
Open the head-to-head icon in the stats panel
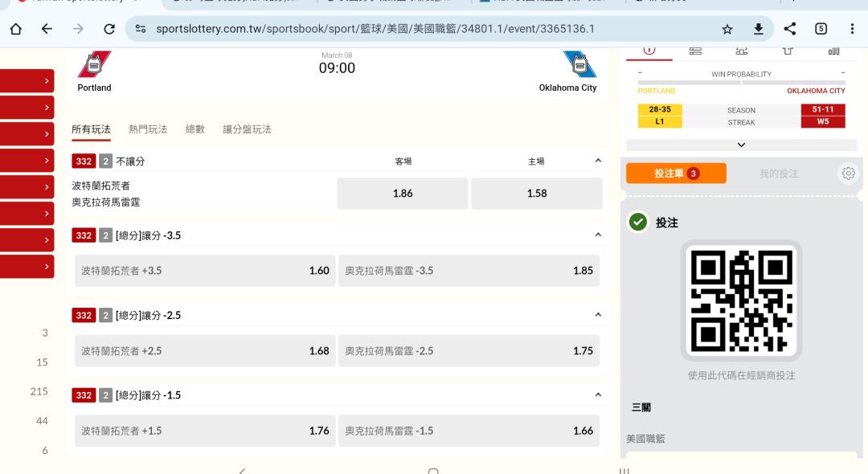point(741,51)
